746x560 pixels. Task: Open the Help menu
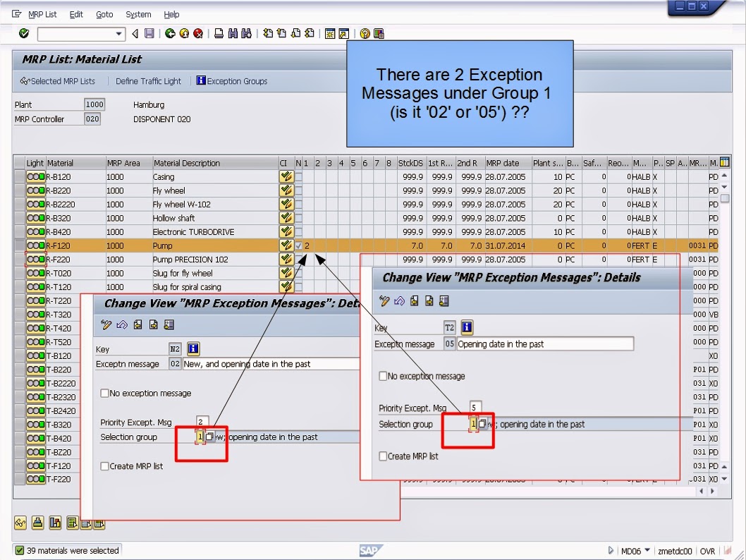point(172,14)
